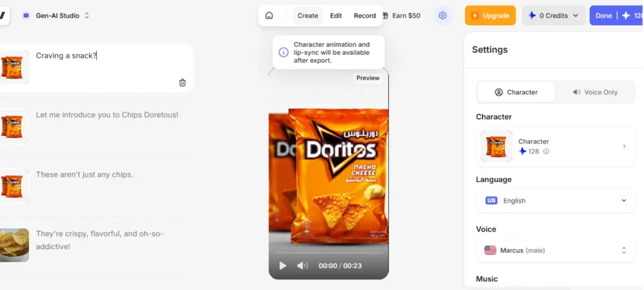
Task: Go to the Record tab
Action: (x=365, y=16)
